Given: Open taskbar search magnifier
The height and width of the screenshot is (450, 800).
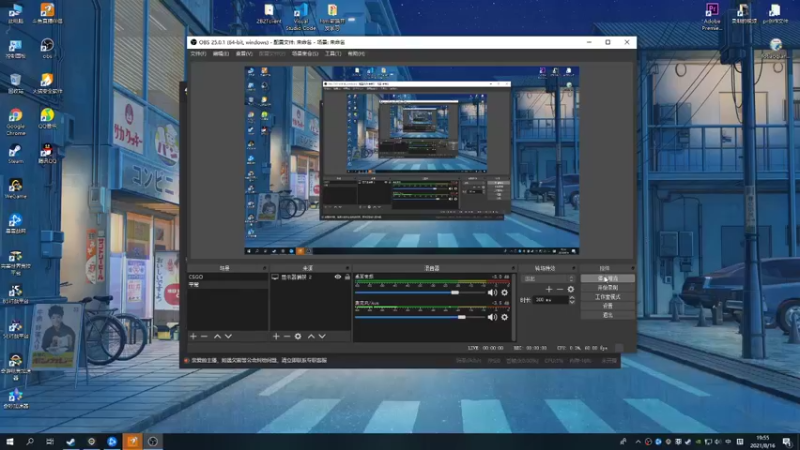Looking at the screenshot, I should pos(30,441).
